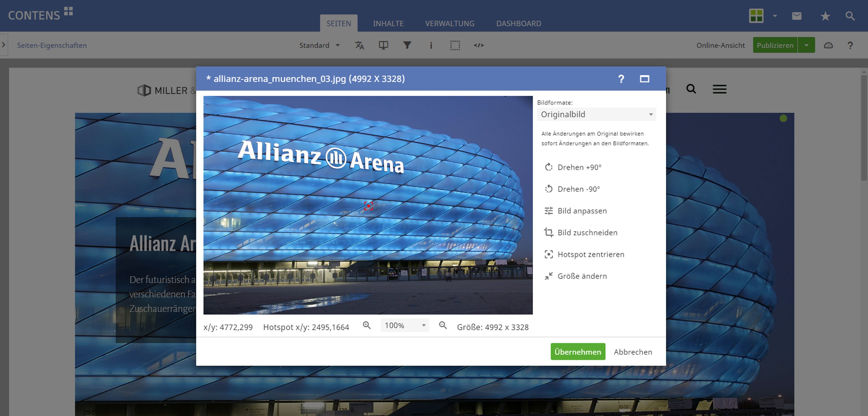Open the Bildformate dropdown showing Originalbild

point(596,114)
